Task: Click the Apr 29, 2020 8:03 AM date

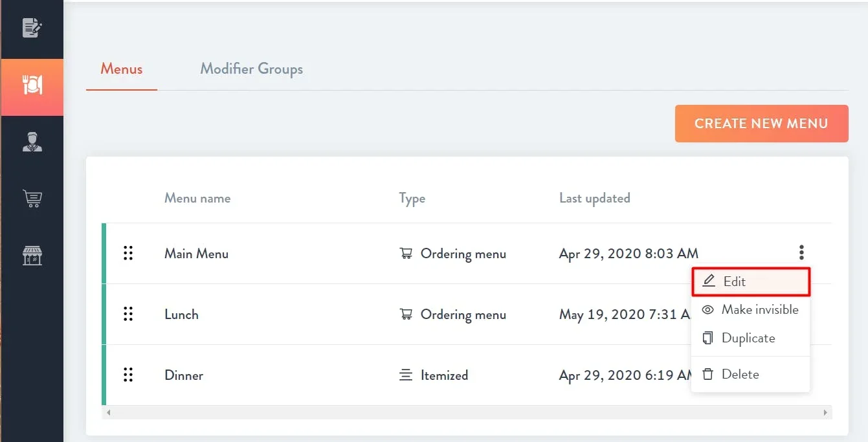Action: [629, 254]
